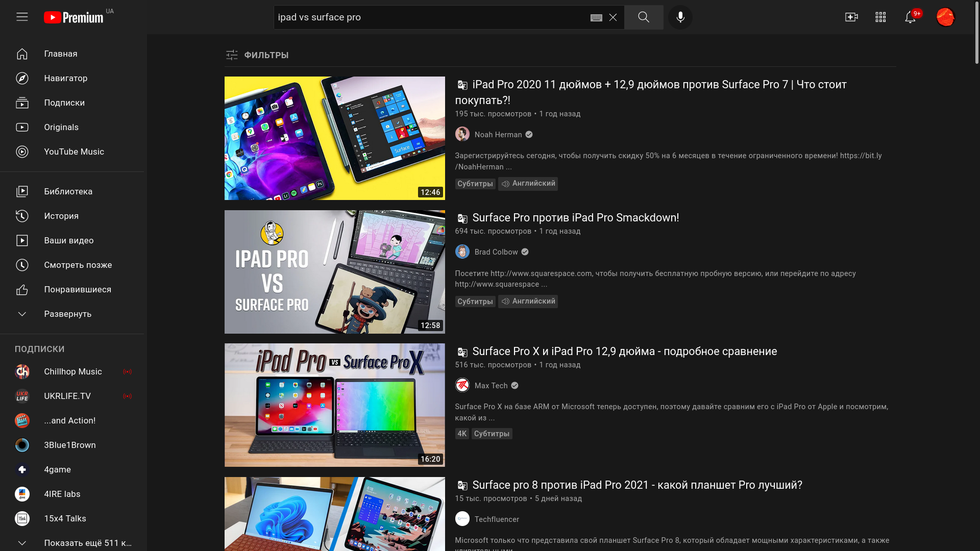The width and height of the screenshot is (980, 551).
Task: Expand subscriptions with Показать ещё 511
Action: point(72,543)
